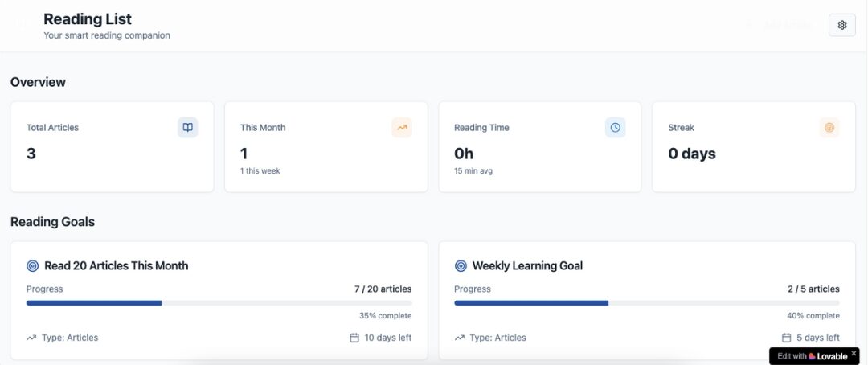Click calendar icon next to 10 days left
This screenshot has height=365, width=868.
pos(354,338)
